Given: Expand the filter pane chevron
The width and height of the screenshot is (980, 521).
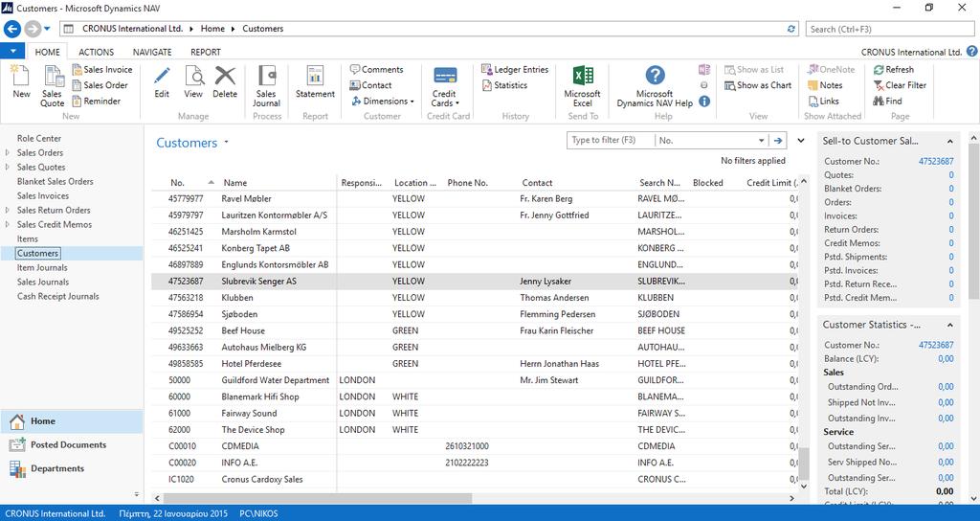Looking at the screenshot, I should tap(801, 141).
